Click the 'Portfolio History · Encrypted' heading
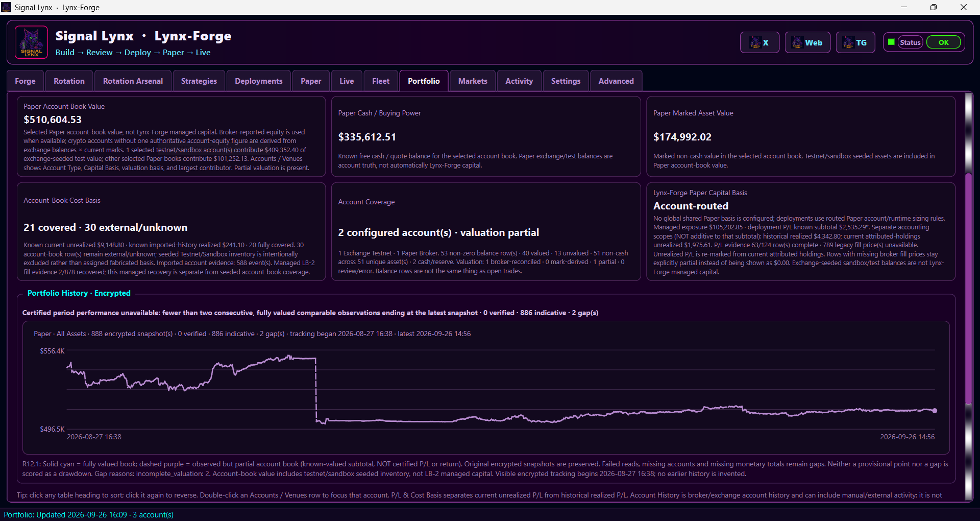The height and width of the screenshot is (521, 980). [79, 293]
